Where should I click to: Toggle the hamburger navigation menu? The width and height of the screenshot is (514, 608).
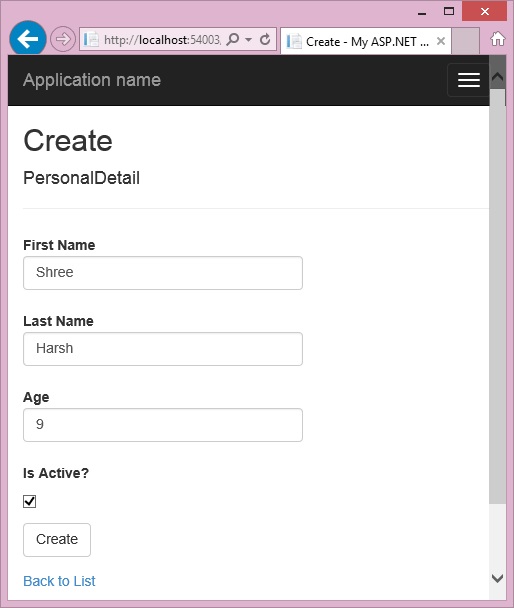pos(468,80)
